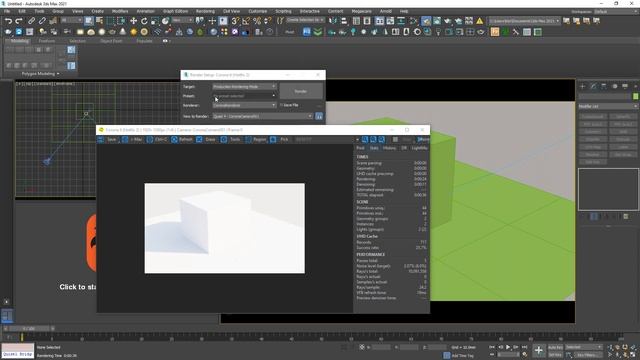This screenshot has height=360, width=640.
Task: Expand the Polygon Modeling panel
Action: (40, 74)
